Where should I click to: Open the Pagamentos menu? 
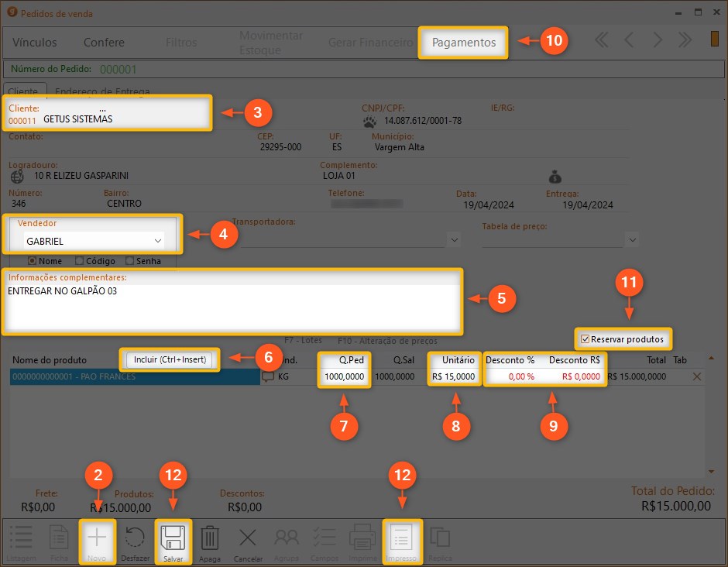point(463,43)
